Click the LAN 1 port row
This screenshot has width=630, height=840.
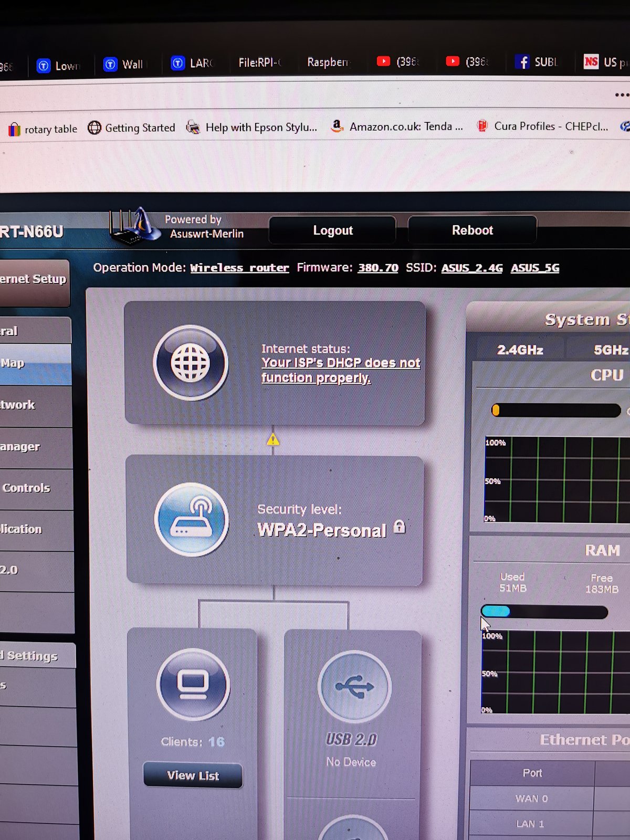tap(550, 824)
